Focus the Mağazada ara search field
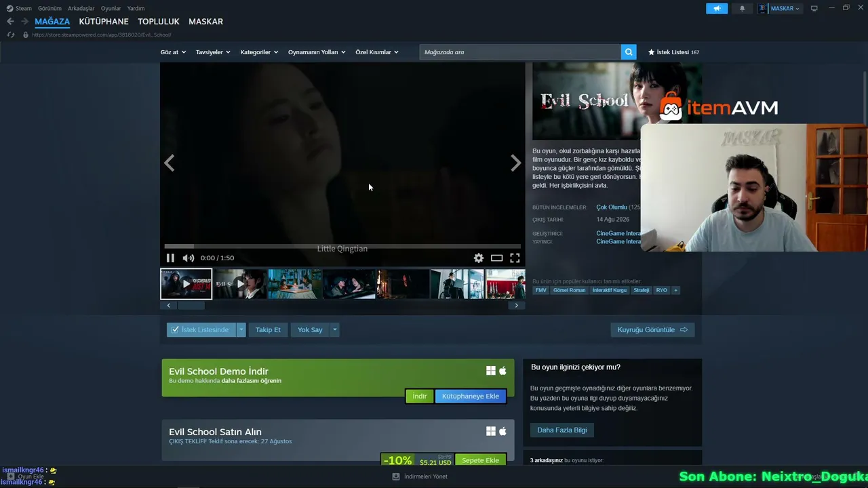Image resolution: width=868 pixels, height=488 pixels. pyautogui.click(x=520, y=52)
